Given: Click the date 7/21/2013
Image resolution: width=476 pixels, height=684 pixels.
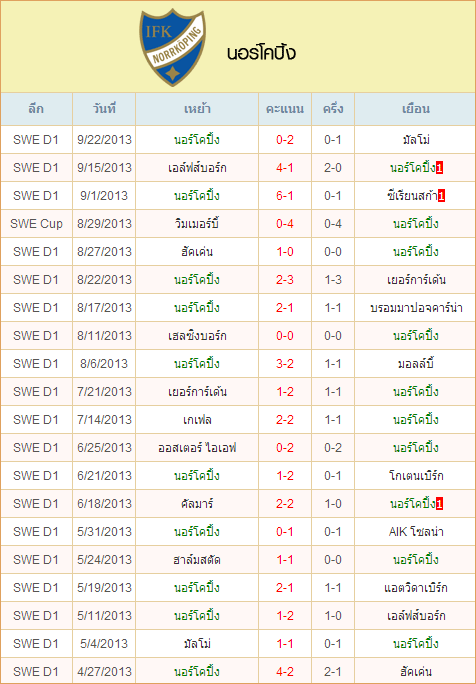Looking at the screenshot, I should click(x=104, y=392).
